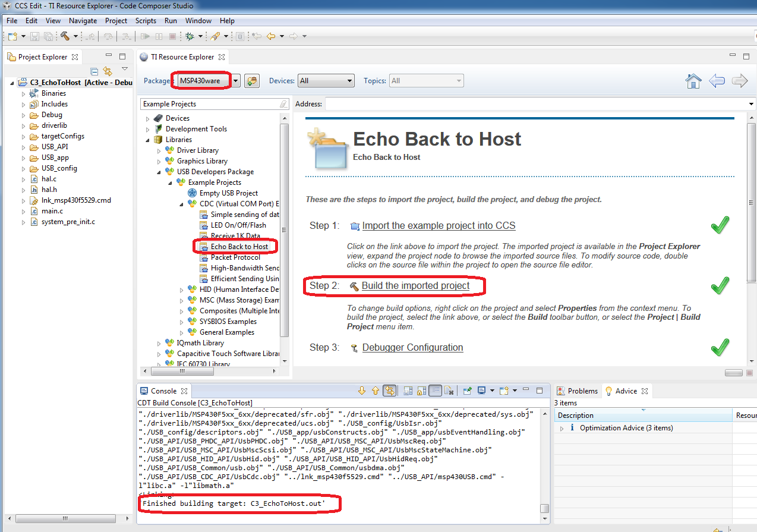Click the Debugger Configuration link

click(x=412, y=347)
